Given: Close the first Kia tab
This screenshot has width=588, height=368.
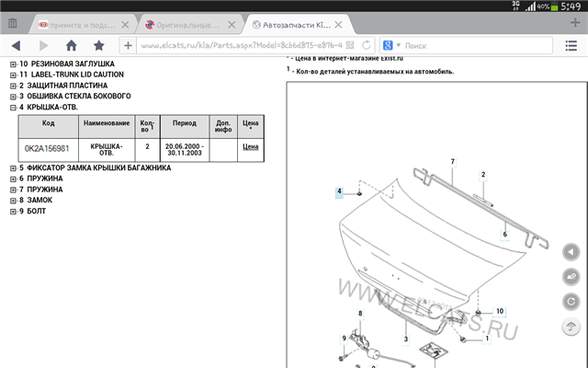Looking at the screenshot, I should click(125, 25).
